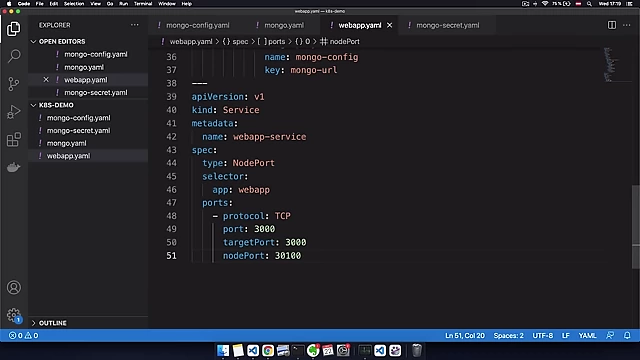Click the NodePort type value
This screenshot has height=360, width=640.
pyautogui.click(x=253, y=163)
